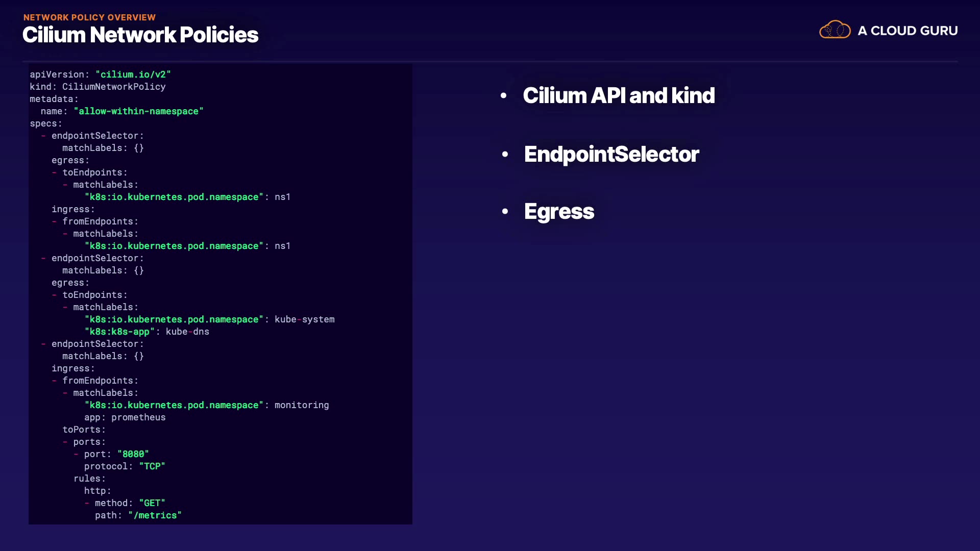The height and width of the screenshot is (551, 980).
Task: Click the app: prometheus line
Action: click(x=125, y=417)
